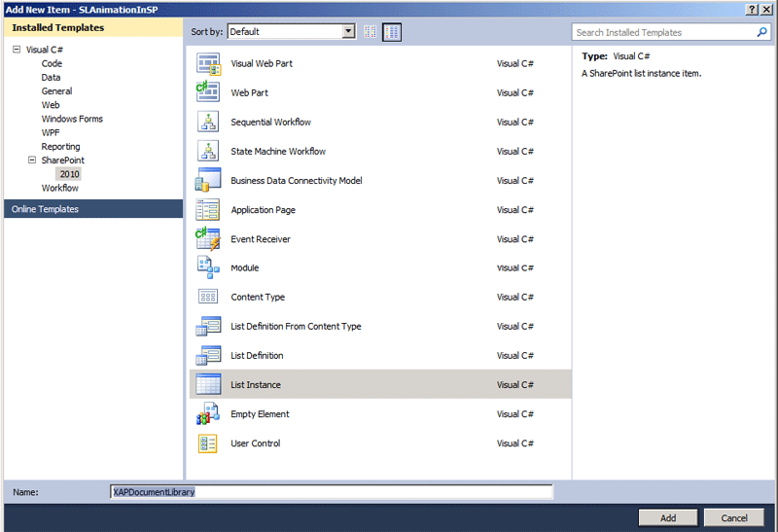The width and height of the screenshot is (778, 532).
Task: Click the Event Receiver label
Action: [x=261, y=239]
